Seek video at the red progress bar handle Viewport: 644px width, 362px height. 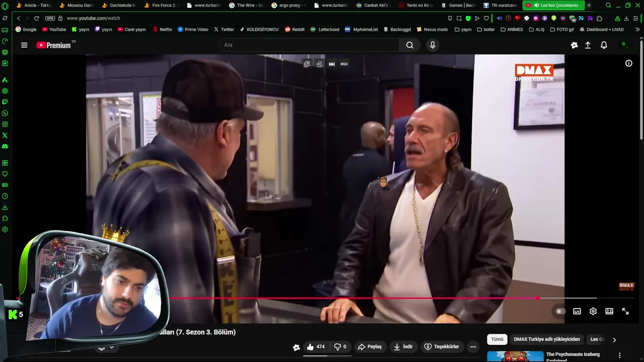(538, 298)
